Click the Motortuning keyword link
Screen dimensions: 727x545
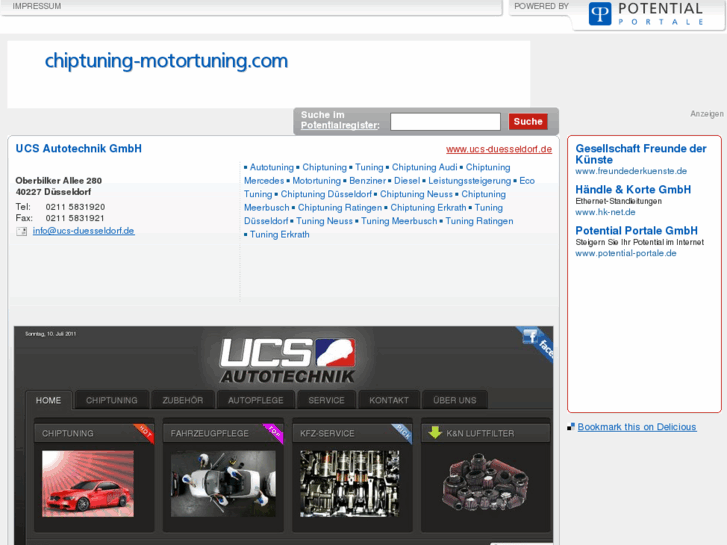317,181
